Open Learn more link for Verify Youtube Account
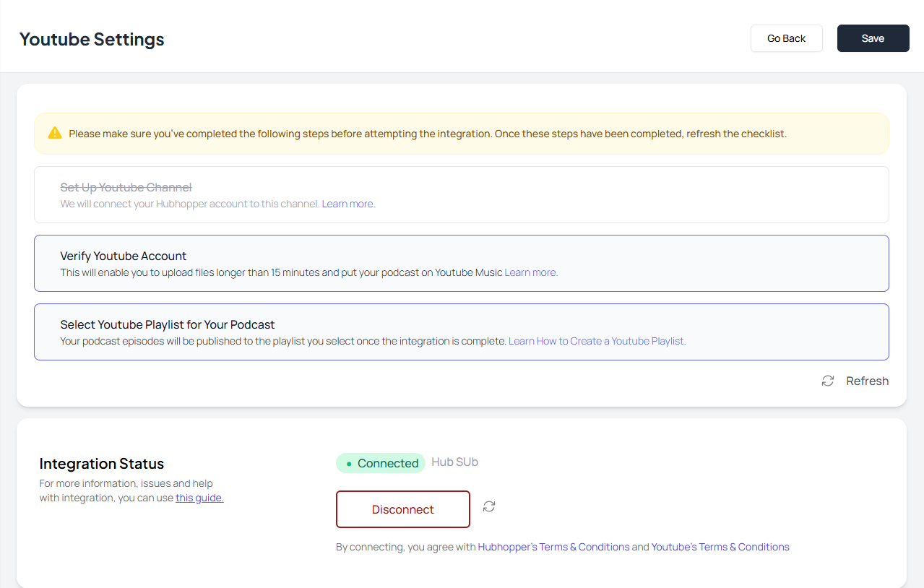Screen dimensions: 924x588 (x=531, y=272)
